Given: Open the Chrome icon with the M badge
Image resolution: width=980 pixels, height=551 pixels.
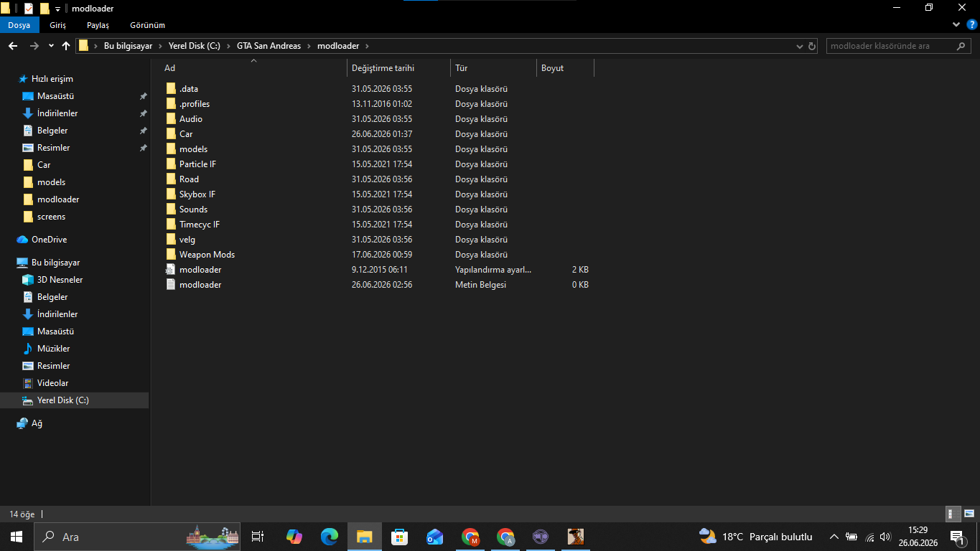Looking at the screenshot, I should (x=470, y=537).
